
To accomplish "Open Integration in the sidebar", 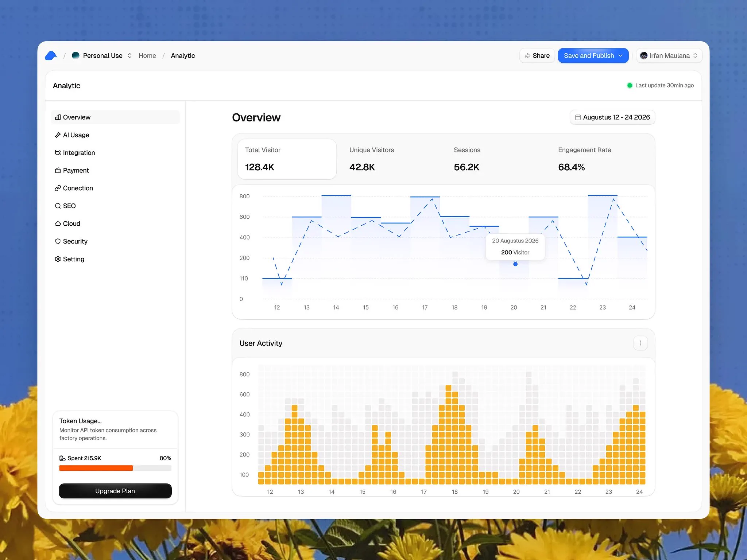I will tap(115, 153).
